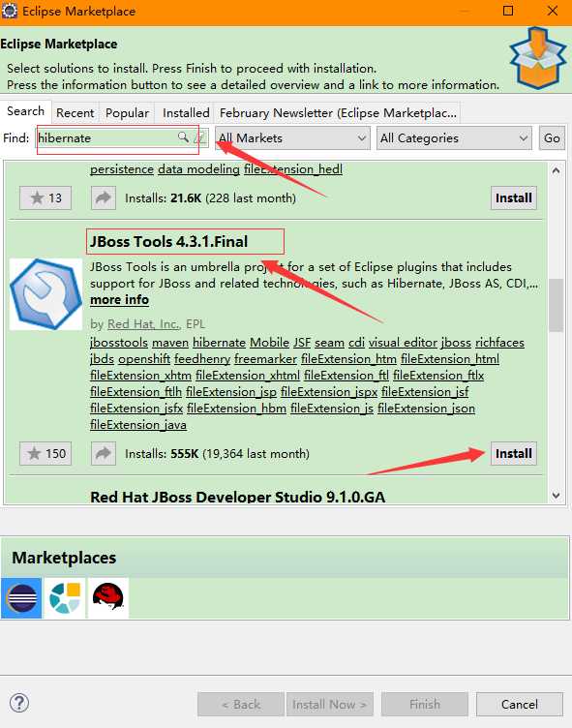Screen dimensions: 572x728
Task: Select the Eclipse marketplace icon
Action: (x=21, y=598)
